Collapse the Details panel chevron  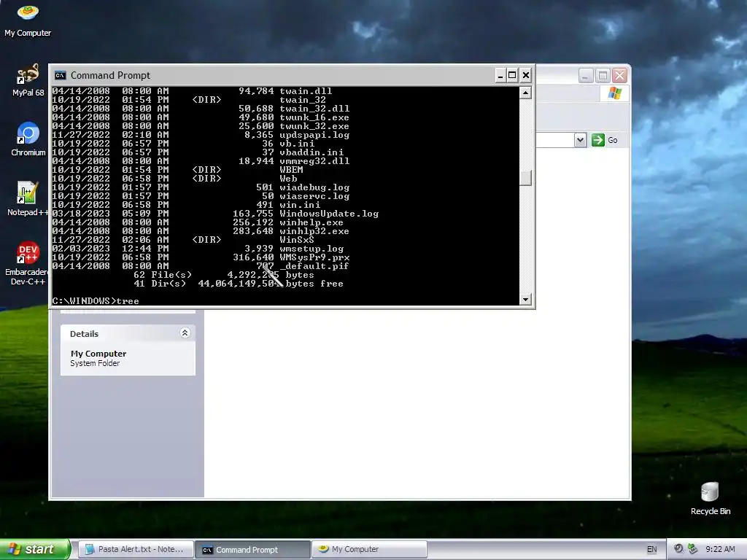pos(185,332)
